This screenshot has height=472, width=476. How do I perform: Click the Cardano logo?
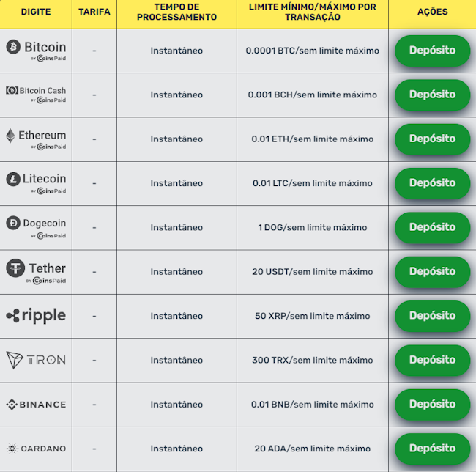click(36, 449)
